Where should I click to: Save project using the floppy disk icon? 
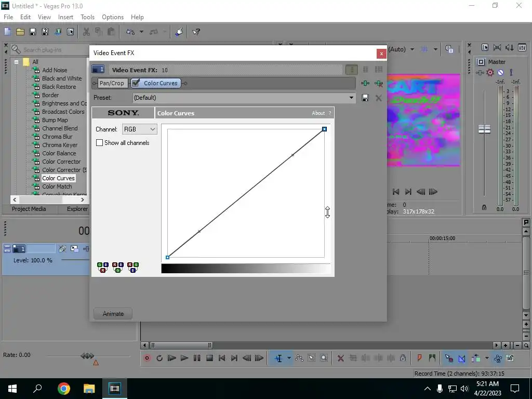pyautogui.click(x=33, y=32)
